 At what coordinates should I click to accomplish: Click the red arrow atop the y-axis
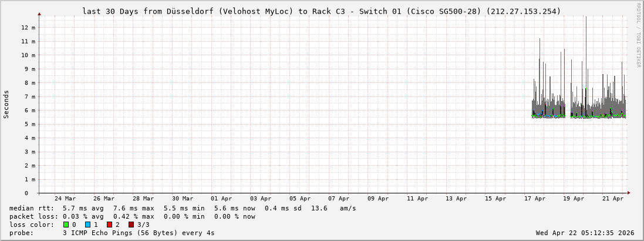pyautogui.click(x=39, y=14)
